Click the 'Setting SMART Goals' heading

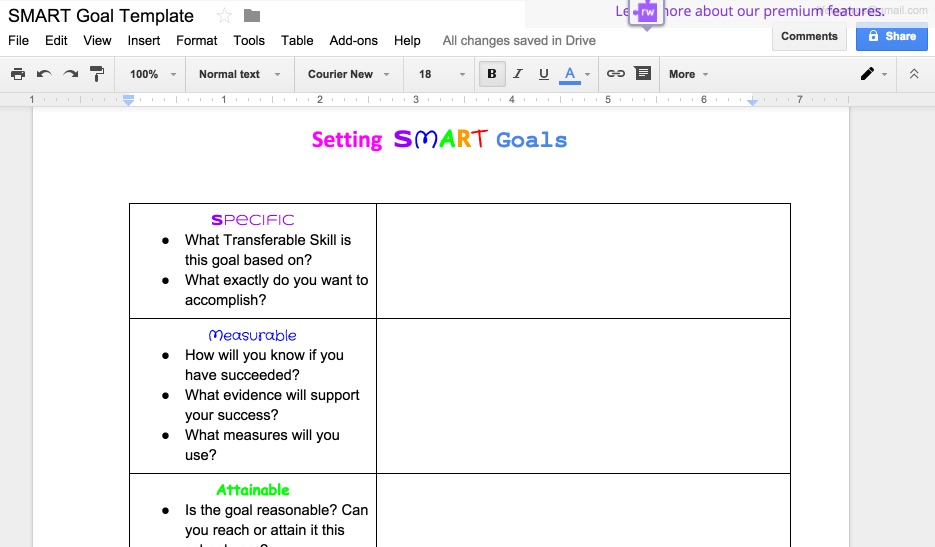pyautogui.click(x=439, y=140)
